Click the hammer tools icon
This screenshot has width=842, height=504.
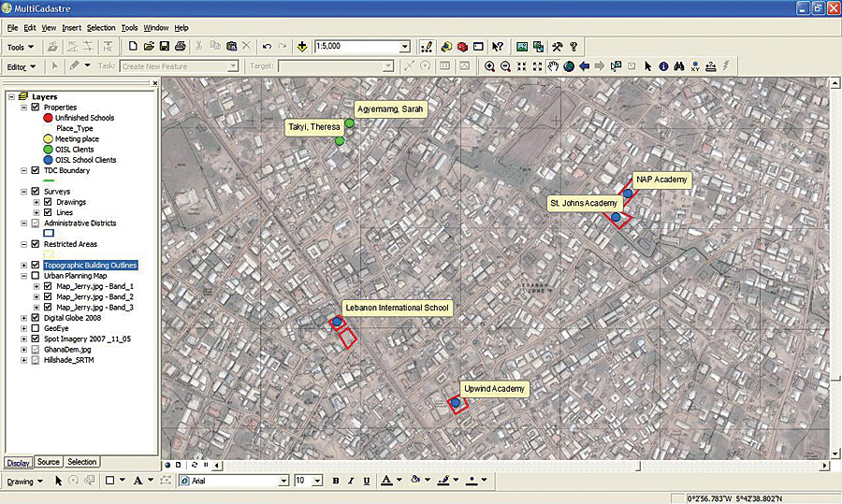pyautogui.click(x=558, y=47)
